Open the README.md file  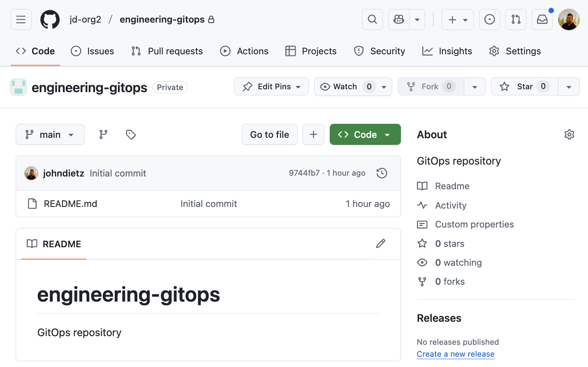pos(70,204)
